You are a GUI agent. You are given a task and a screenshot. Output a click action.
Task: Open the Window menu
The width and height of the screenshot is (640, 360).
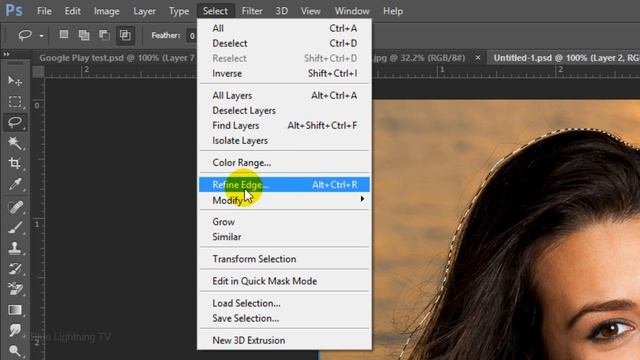[352, 11]
